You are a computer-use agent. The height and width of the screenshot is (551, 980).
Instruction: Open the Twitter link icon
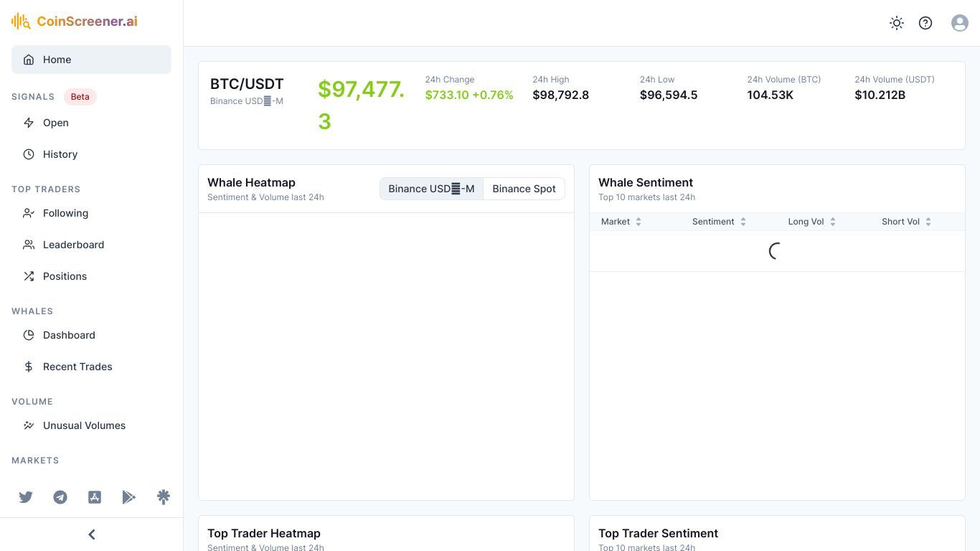[x=26, y=497]
